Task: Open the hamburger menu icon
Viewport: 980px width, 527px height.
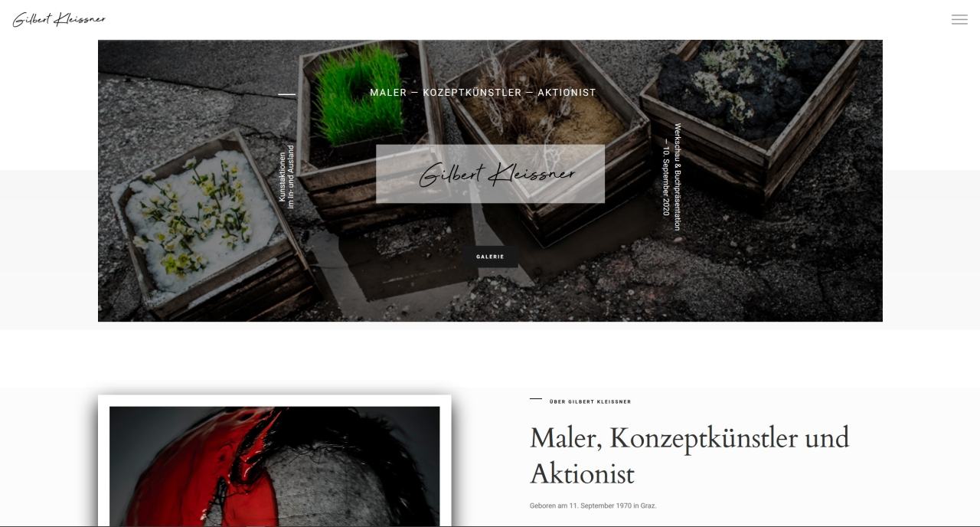Action: (959, 20)
